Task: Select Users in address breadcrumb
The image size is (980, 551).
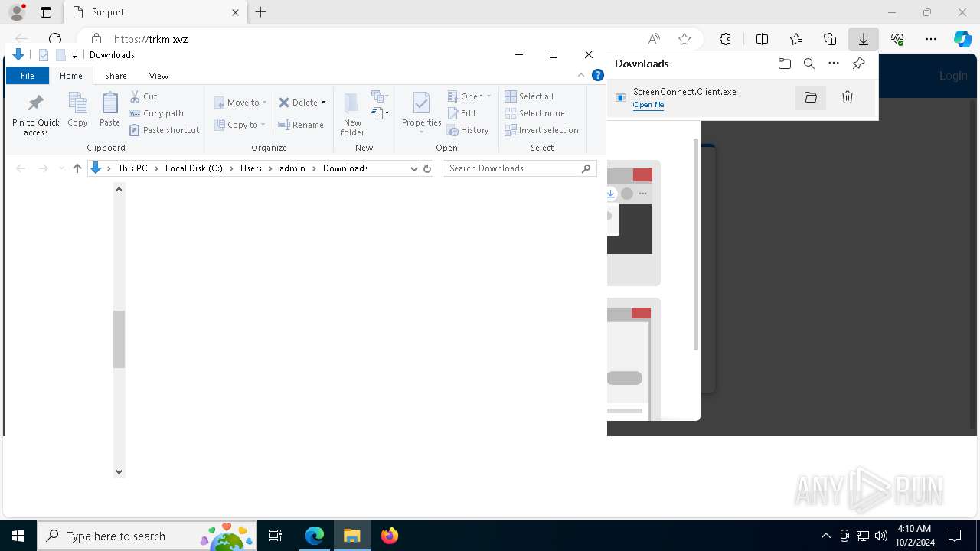Action: 251,168
